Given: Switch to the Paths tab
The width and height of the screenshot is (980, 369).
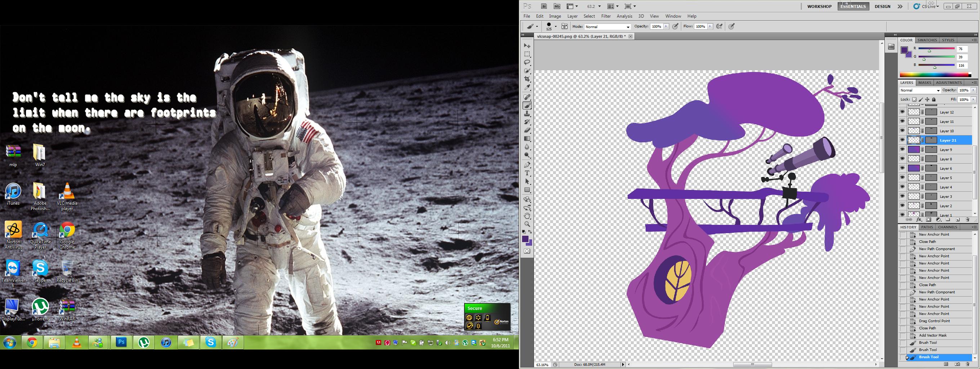Looking at the screenshot, I should [x=927, y=227].
